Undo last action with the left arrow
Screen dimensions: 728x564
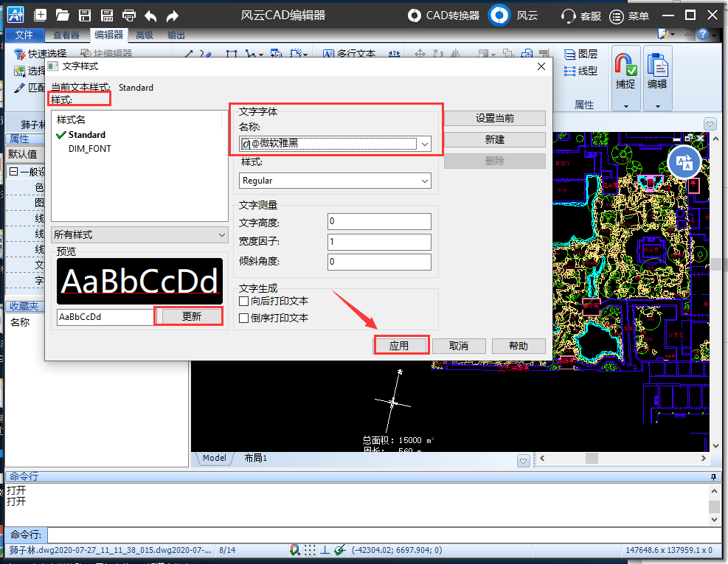tap(150, 16)
